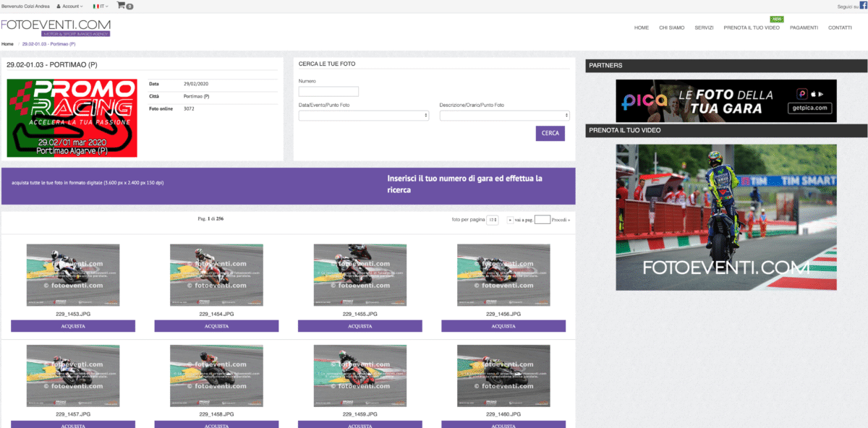Click the next page arrow button
The height and width of the screenshot is (428, 868).
click(x=511, y=220)
